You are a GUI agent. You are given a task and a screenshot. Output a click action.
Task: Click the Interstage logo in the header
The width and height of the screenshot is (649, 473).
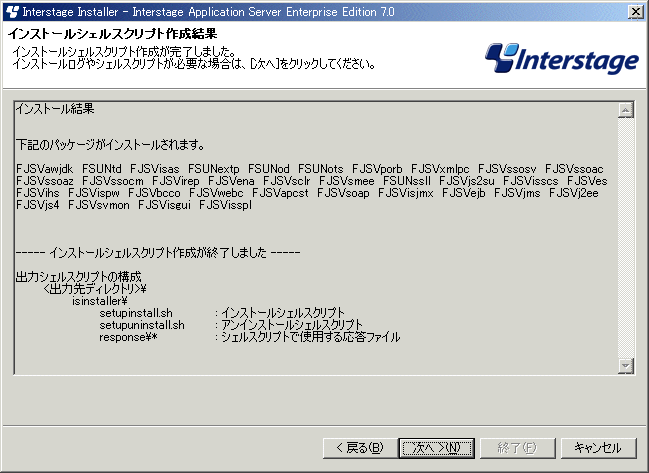coord(562,58)
